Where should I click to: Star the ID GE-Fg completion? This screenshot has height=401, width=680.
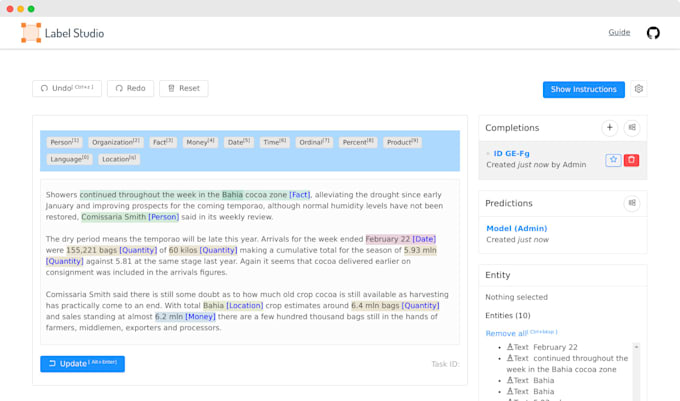[x=613, y=160]
